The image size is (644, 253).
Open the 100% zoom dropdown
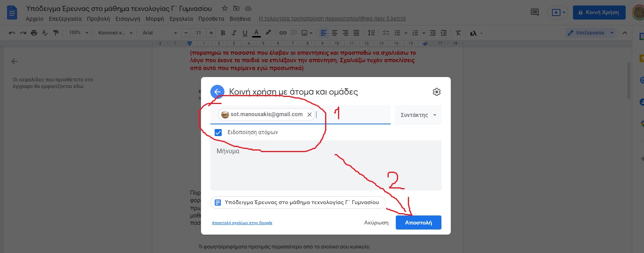78,33
